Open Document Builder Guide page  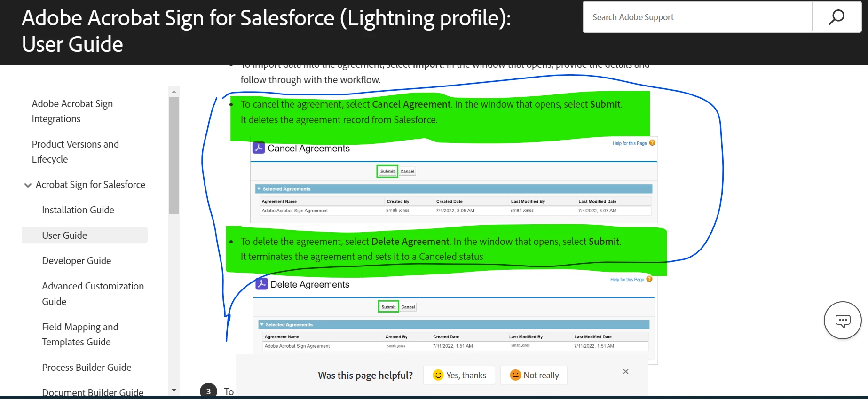pos(93,392)
